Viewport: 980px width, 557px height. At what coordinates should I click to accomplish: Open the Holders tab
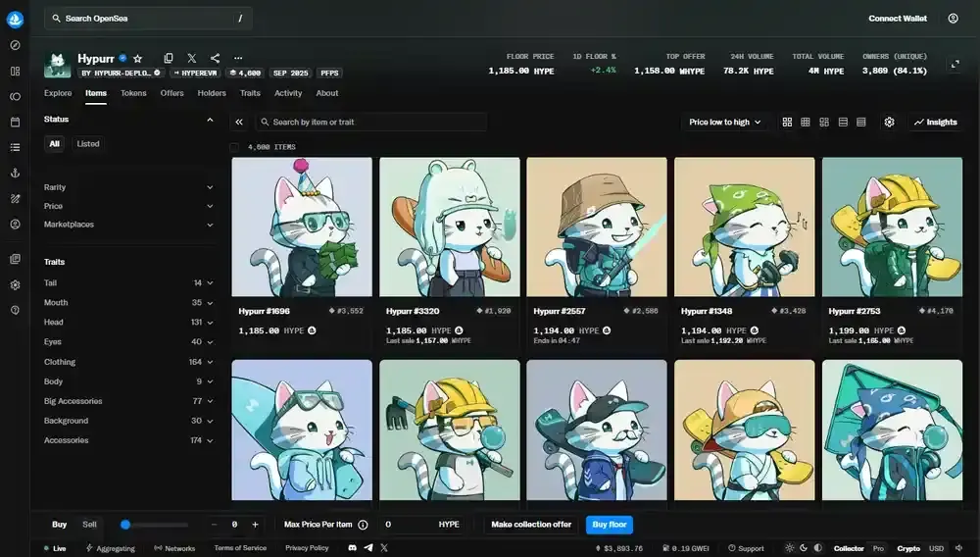212,93
